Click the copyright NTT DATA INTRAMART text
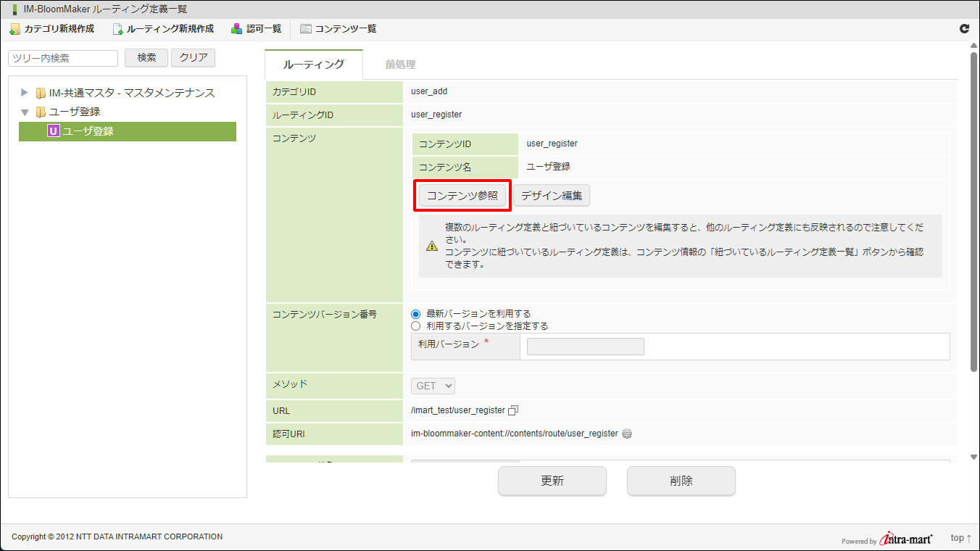This screenshot has height=551, width=980. (117, 536)
